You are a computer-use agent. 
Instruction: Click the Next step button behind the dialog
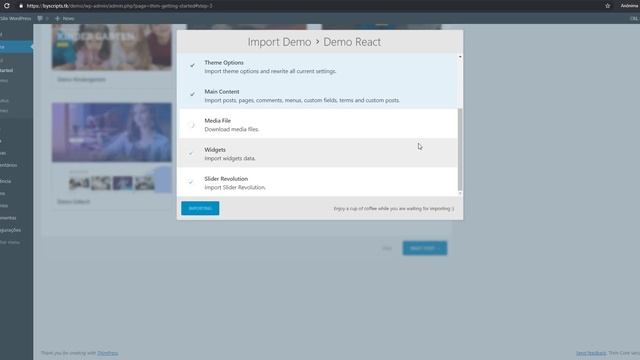[425, 248]
